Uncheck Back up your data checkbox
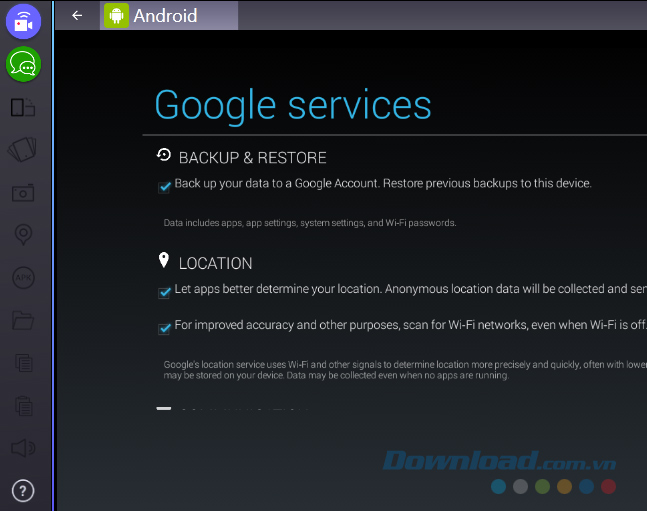The height and width of the screenshot is (511, 647). pos(164,187)
